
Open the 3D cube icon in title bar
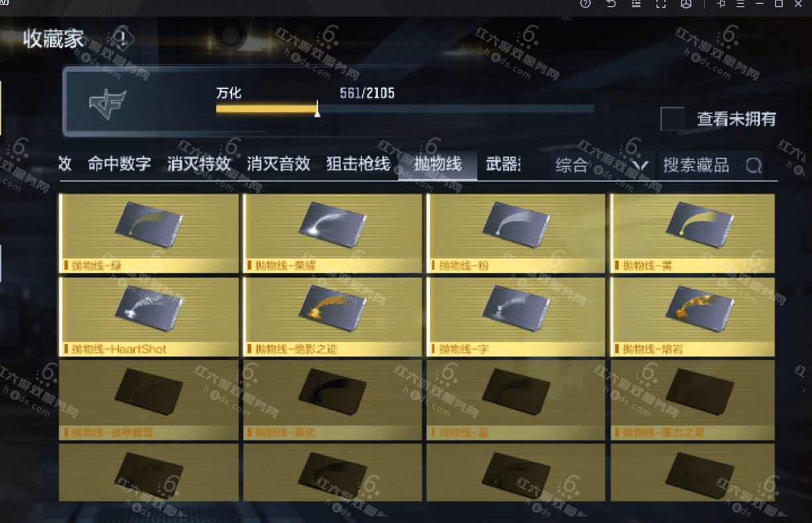[x=686, y=4]
